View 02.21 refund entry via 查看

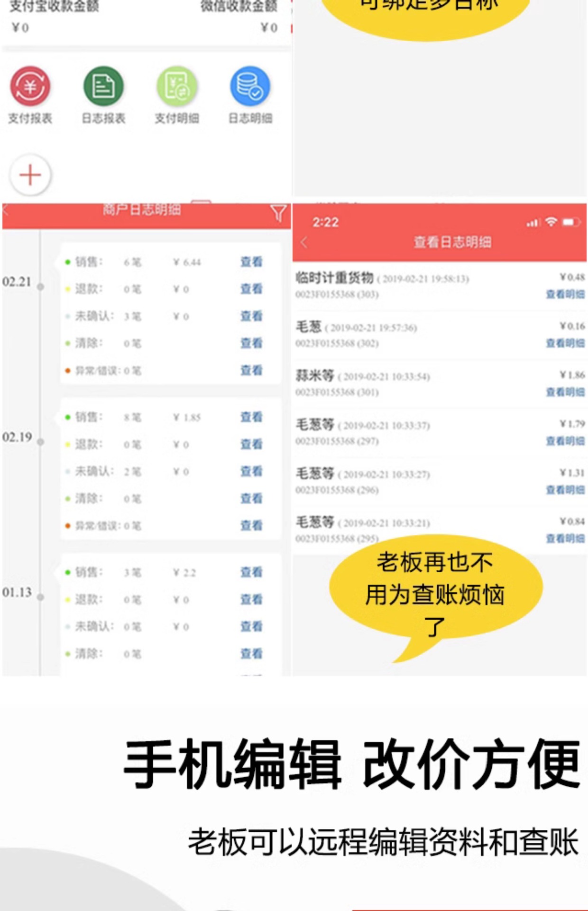tap(251, 289)
